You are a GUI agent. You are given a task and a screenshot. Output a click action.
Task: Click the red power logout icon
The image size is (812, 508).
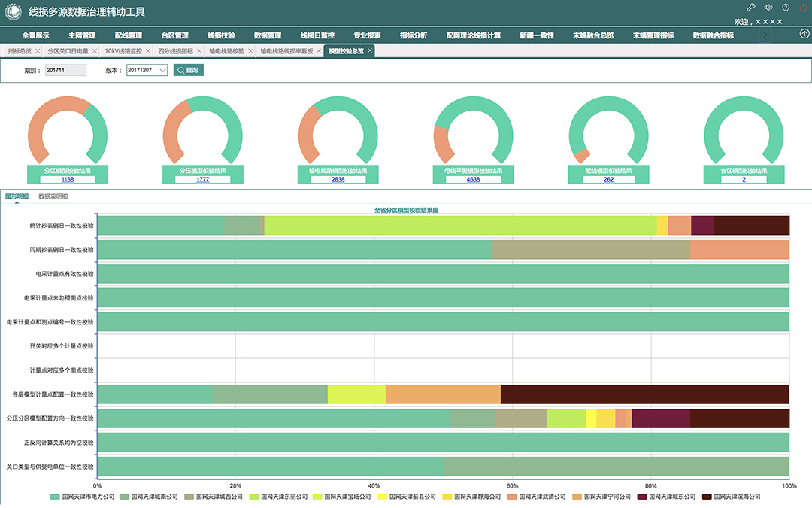tap(803, 8)
